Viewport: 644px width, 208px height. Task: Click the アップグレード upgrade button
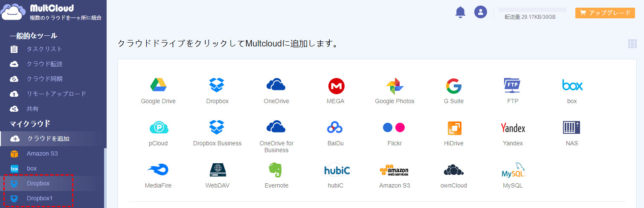pyautogui.click(x=605, y=13)
